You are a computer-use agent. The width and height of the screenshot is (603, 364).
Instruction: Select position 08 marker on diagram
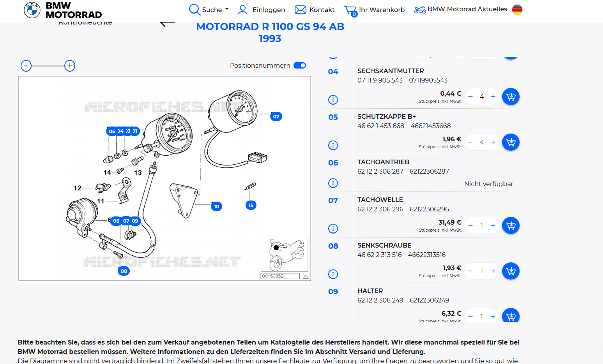click(x=124, y=271)
